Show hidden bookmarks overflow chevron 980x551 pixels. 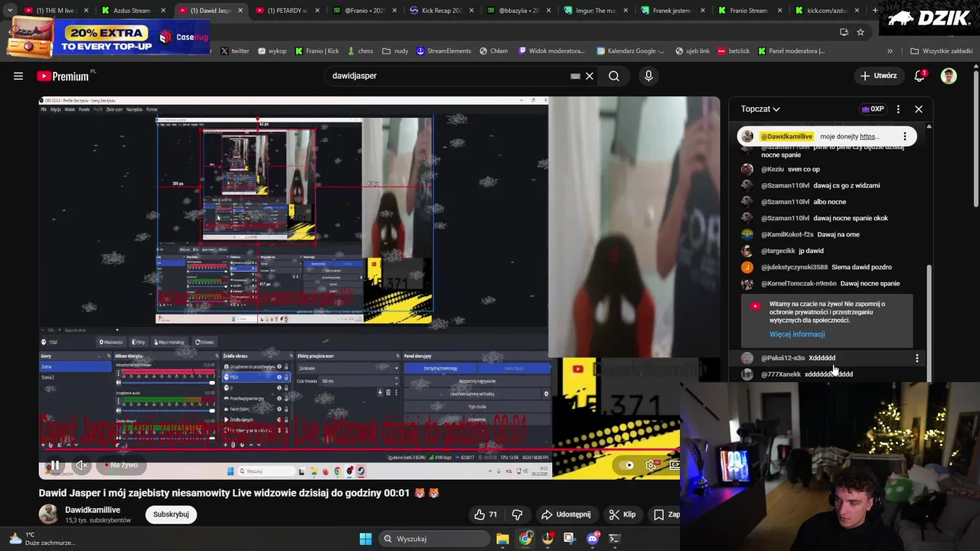890,51
